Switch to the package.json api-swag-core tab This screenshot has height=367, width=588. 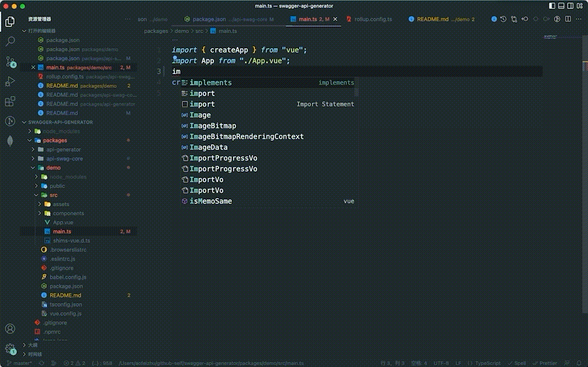click(x=229, y=19)
